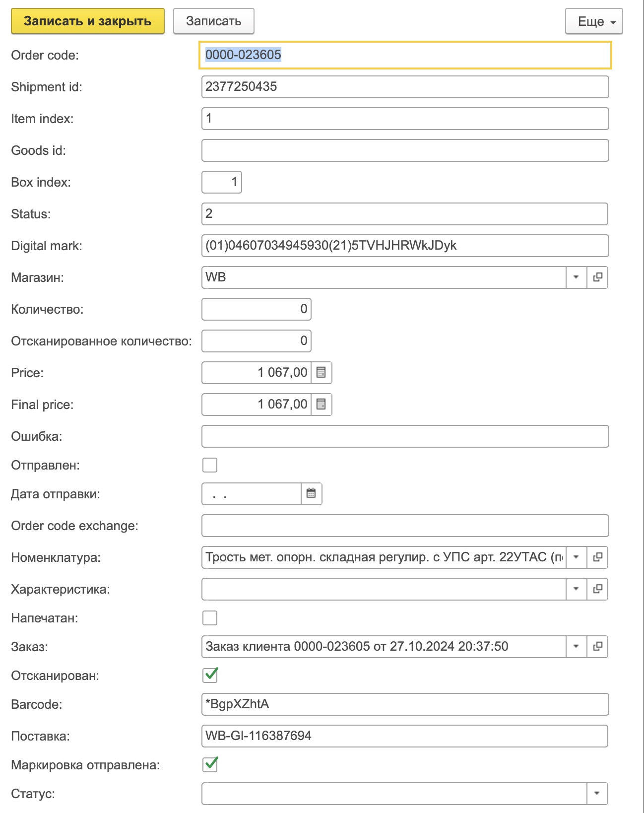The height and width of the screenshot is (813, 644).
Task: Click the Price value 1 067,00
Action: 257,373
